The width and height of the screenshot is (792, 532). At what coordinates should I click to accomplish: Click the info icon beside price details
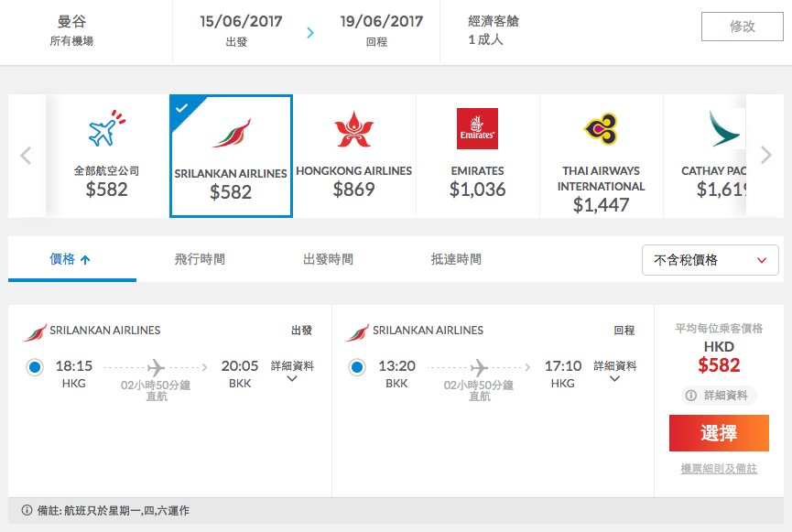point(690,395)
